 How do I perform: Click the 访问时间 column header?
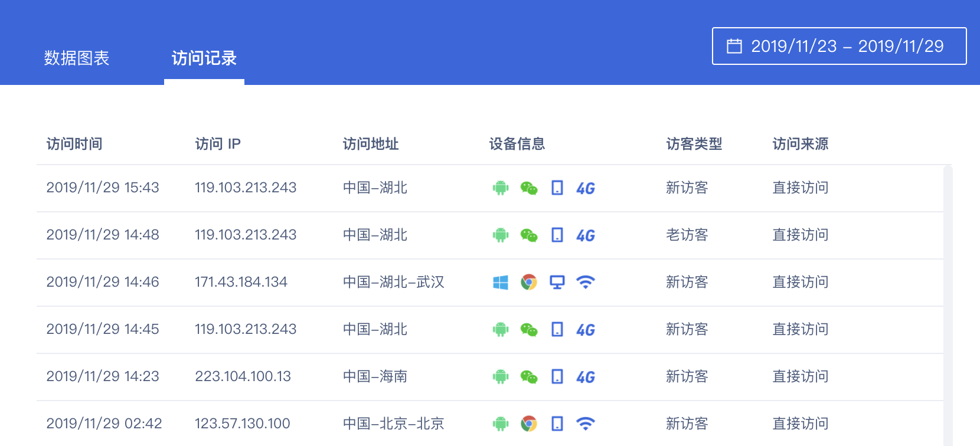coord(74,144)
